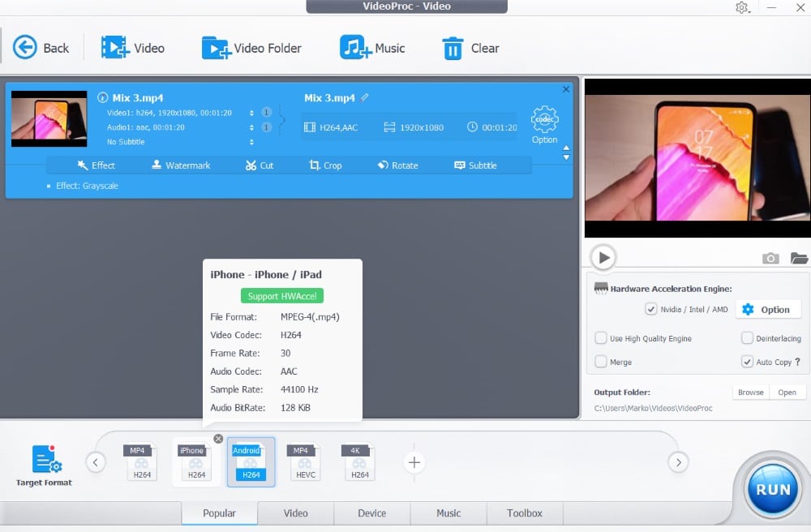The height and width of the screenshot is (532, 811).
Task: Disable the Nvidia / Intel / AMD checkbox
Action: [x=650, y=309]
